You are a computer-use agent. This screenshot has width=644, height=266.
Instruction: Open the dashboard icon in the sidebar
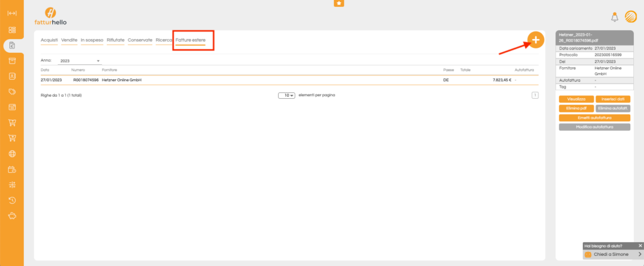point(12,30)
